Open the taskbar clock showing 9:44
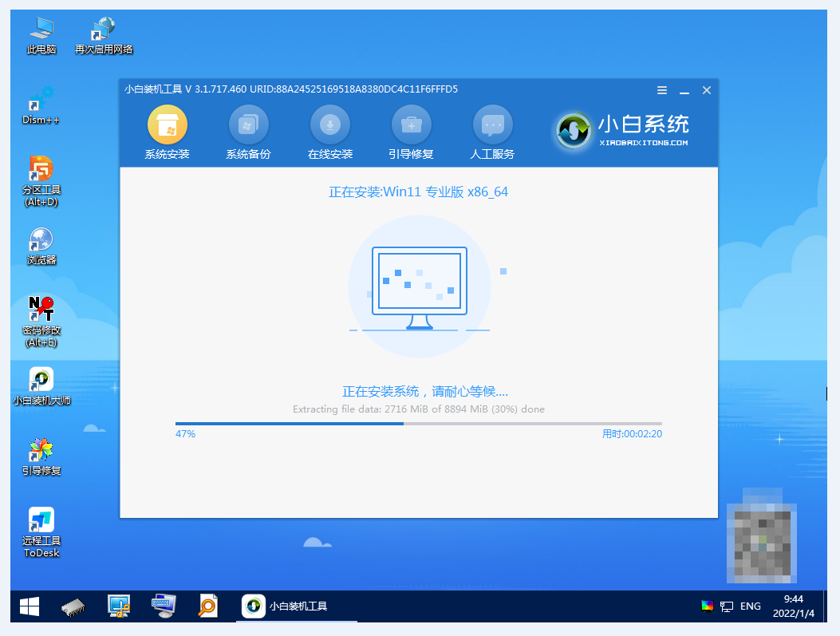Screen dimensions: 840x636 tap(793, 606)
